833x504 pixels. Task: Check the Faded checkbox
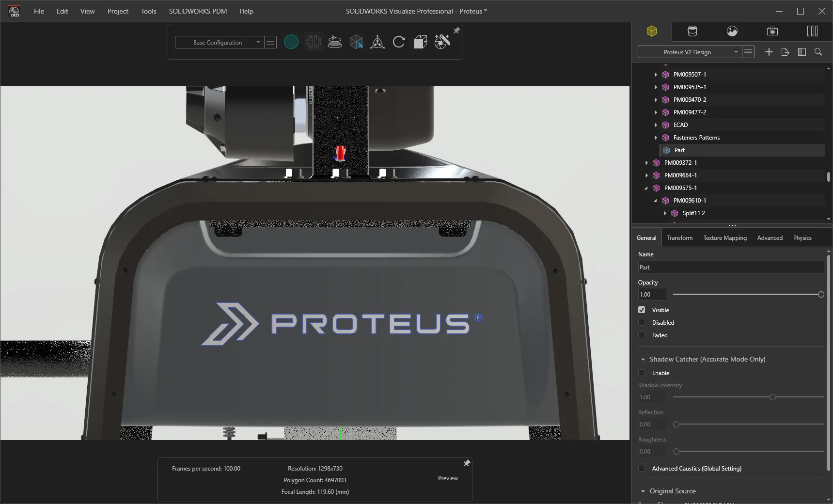(x=642, y=335)
